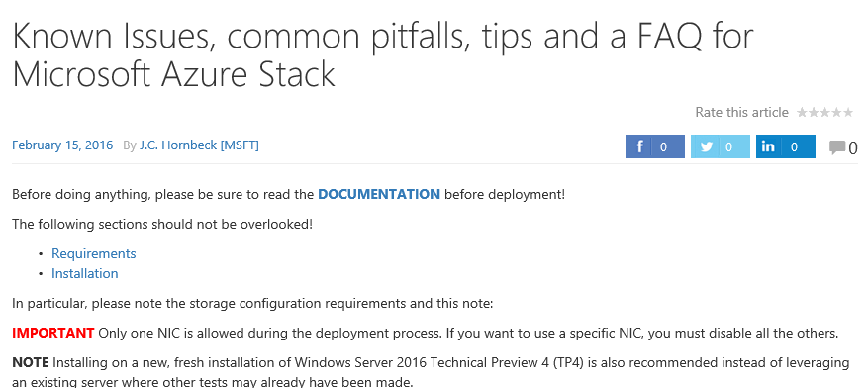Open comments via the speech bubble icon
Image resolution: width=868 pixels, height=388 pixels.
pos(836,147)
